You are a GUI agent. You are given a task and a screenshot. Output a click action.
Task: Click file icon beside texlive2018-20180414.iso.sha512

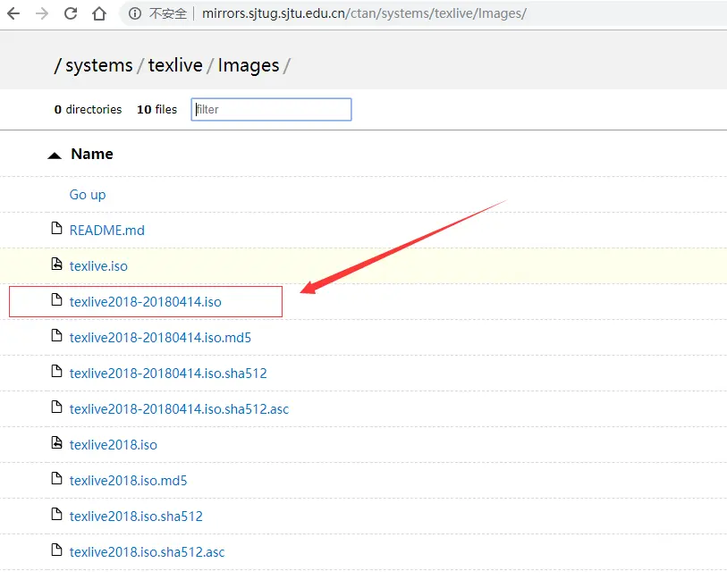pos(56,371)
